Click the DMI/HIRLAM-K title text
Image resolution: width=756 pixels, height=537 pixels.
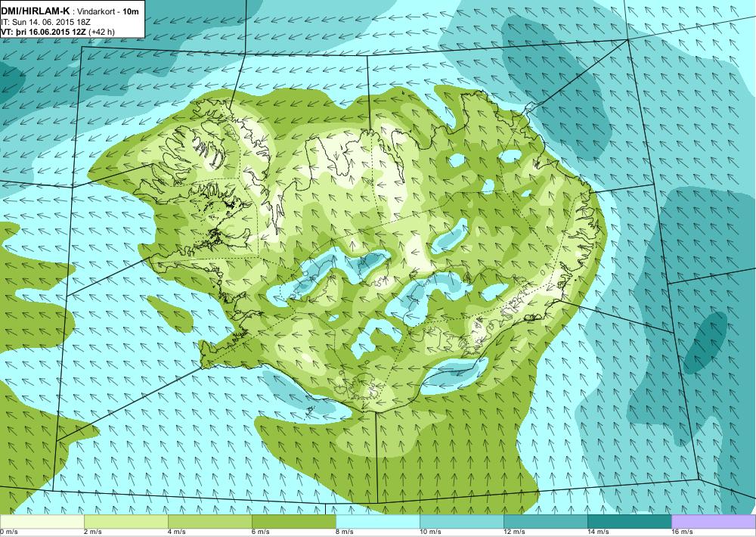pos(36,11)
